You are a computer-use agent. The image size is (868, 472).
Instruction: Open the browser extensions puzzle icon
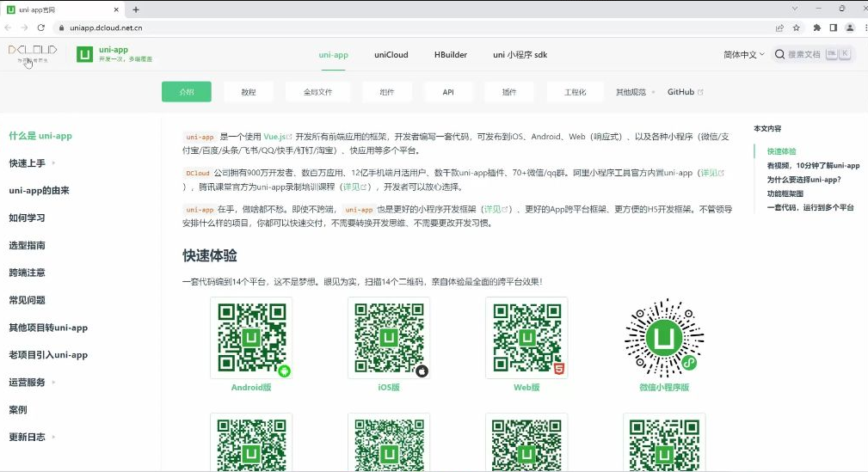tap(816, 28)
